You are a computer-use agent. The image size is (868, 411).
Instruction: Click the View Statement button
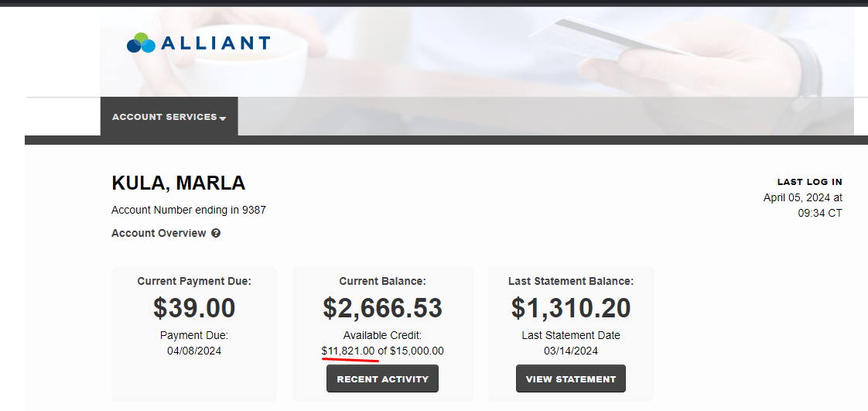point(571,378)
